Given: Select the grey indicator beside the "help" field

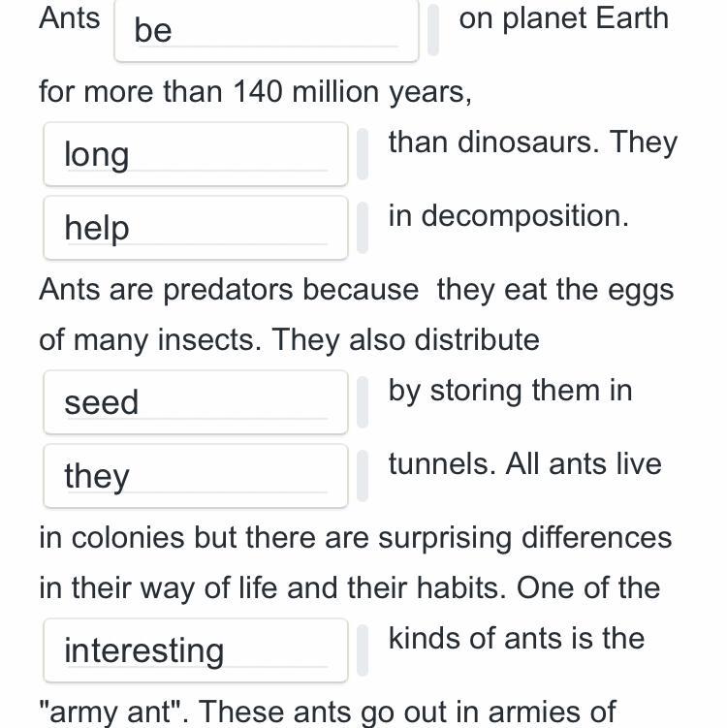Looking at the screenshot, I should 363,228.
